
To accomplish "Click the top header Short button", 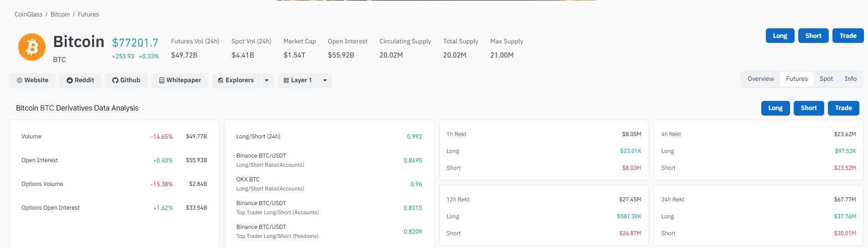I will [813, 36].
